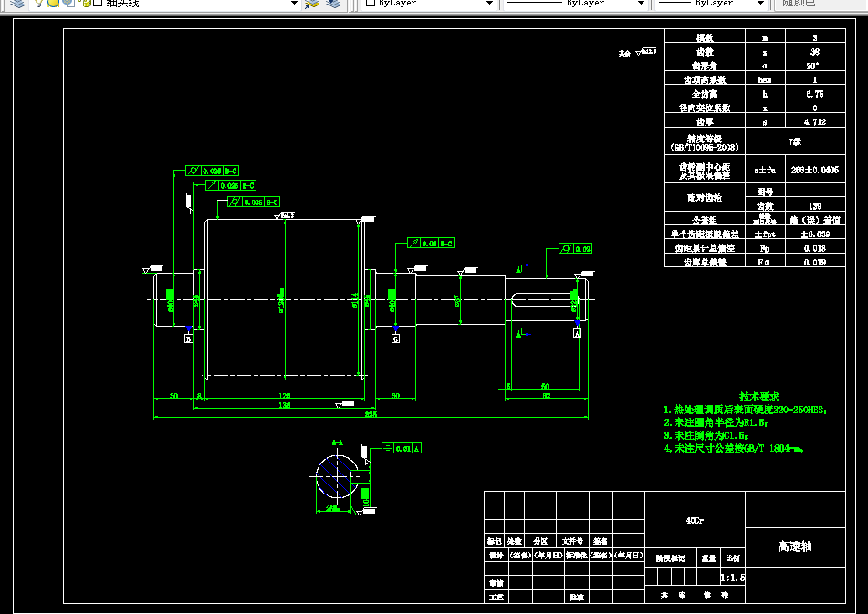Select the 4.712 tooth thickness value

(x=815, y=121)
